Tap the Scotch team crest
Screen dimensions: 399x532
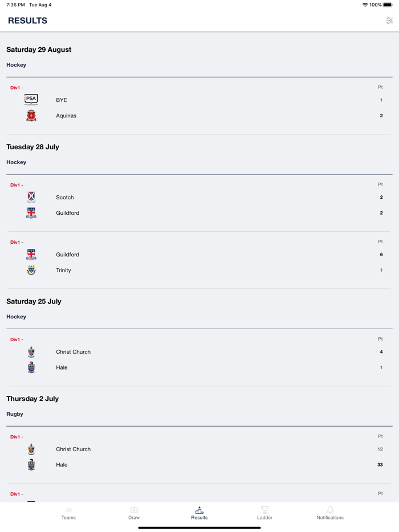pos(31,197)
